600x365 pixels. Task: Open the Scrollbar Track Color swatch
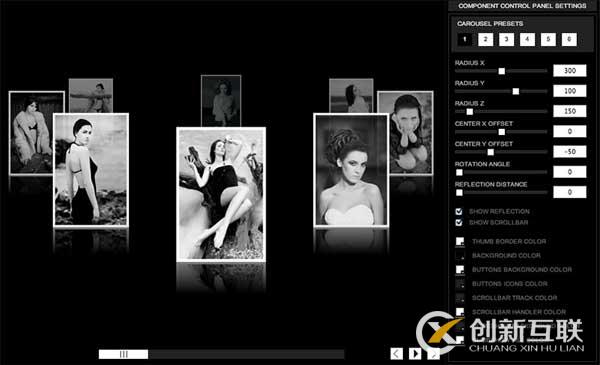point(460,298)
